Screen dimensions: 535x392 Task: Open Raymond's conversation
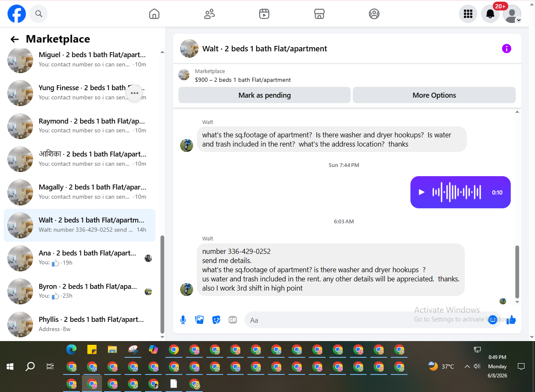pyautogui.click(x=79, y=126)
